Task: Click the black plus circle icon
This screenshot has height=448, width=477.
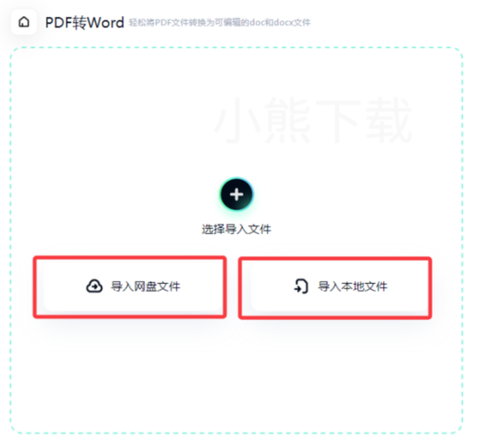Action: pyautogui.click(x=236, y=194)
